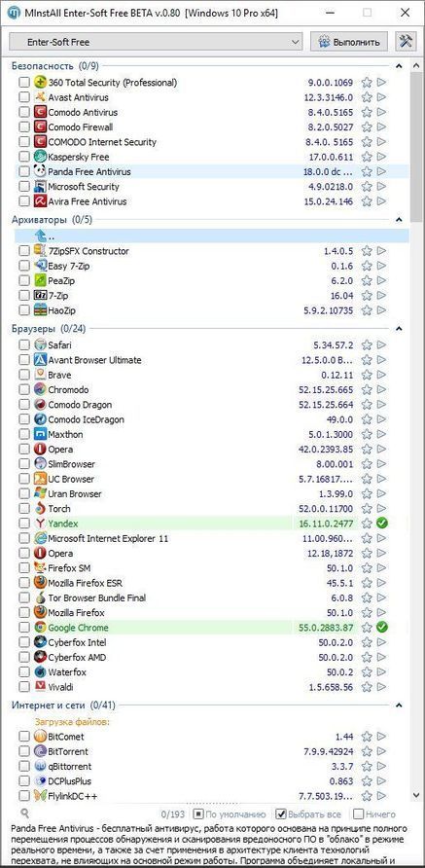425x868 pixels.
Task: Select the Google Chrome checkbox
Action: (23, 628)
